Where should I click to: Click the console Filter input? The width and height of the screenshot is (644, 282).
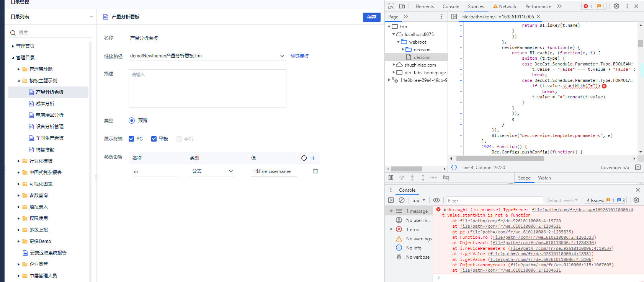(x=495, y=200)
